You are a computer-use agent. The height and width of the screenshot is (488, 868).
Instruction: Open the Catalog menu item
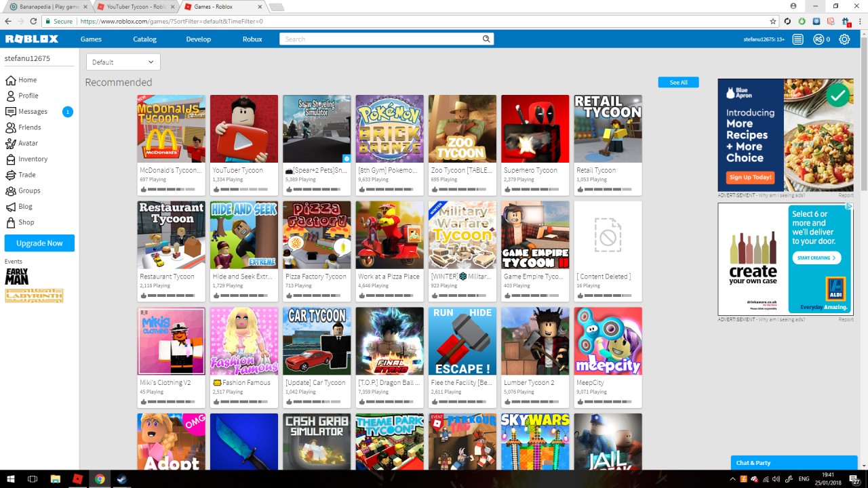[x=144, y=39]
